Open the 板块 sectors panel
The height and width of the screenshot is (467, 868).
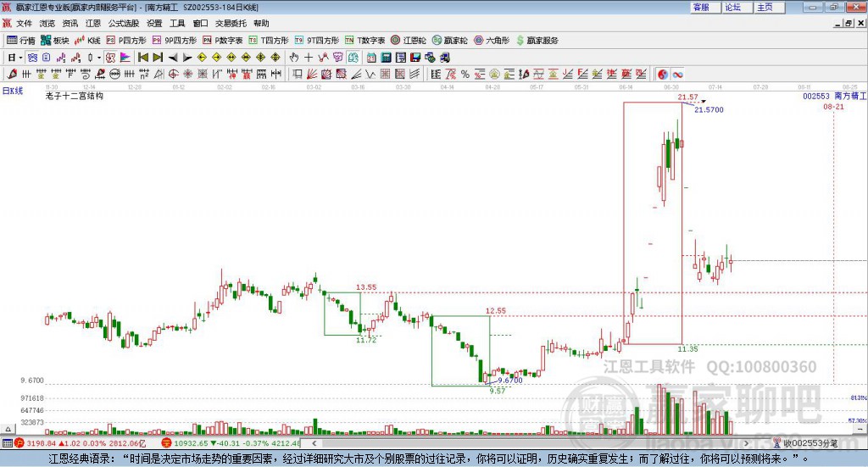point(55,41)
